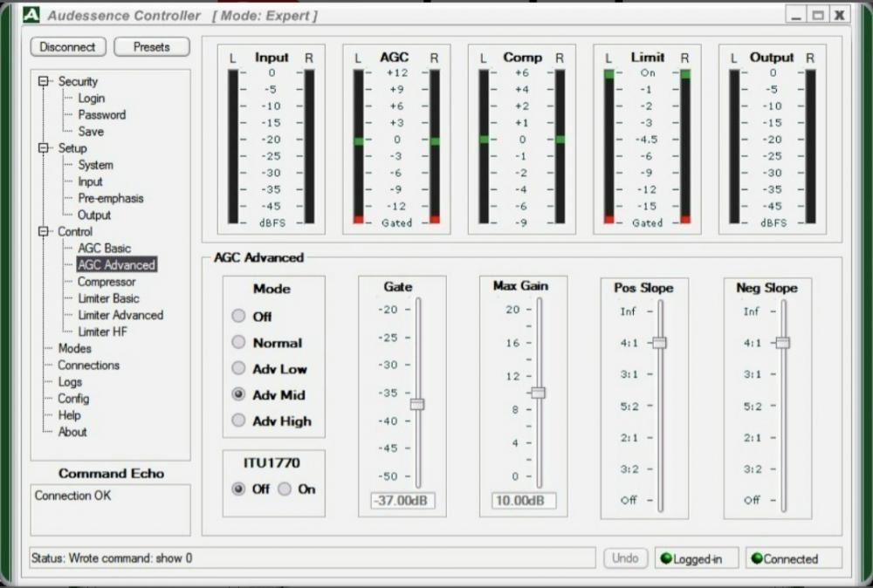
Task: Select the Normal AGC mode
Action: (x=238, y=342)
